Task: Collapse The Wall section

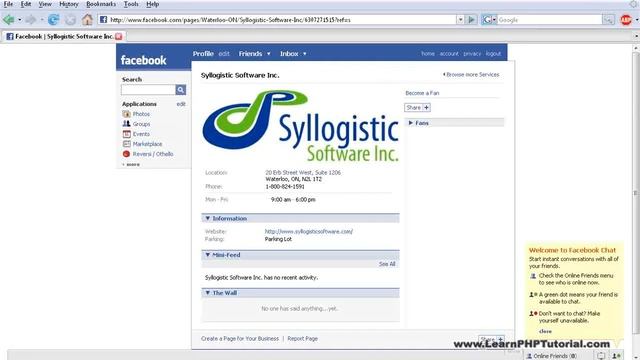Action: coord(208,293)
